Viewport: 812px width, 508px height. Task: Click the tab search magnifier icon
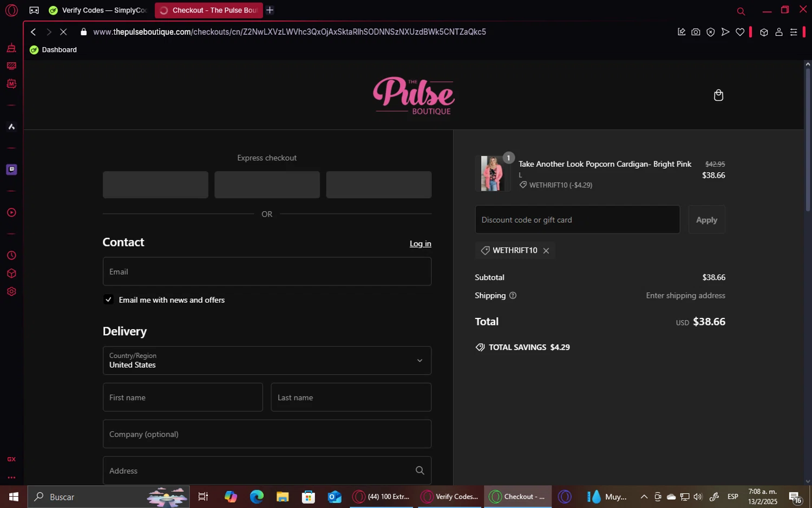[x=741, y=11]
